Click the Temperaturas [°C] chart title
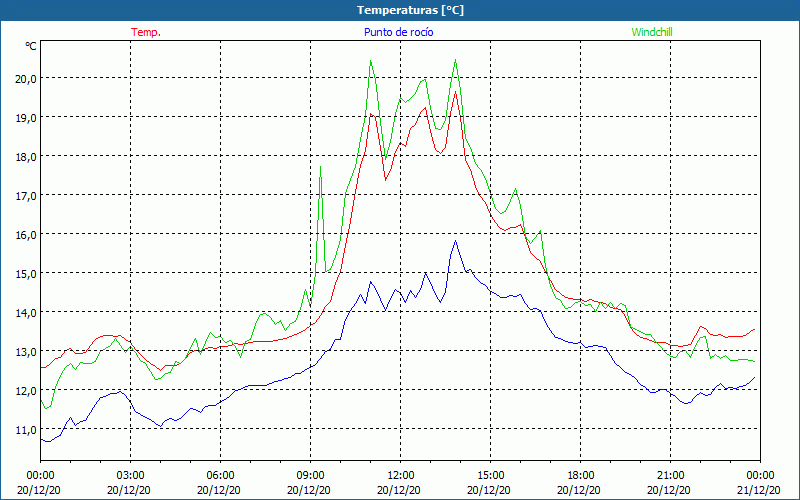Viewport: 800px width, 500px height. click(x=410, y=10)
